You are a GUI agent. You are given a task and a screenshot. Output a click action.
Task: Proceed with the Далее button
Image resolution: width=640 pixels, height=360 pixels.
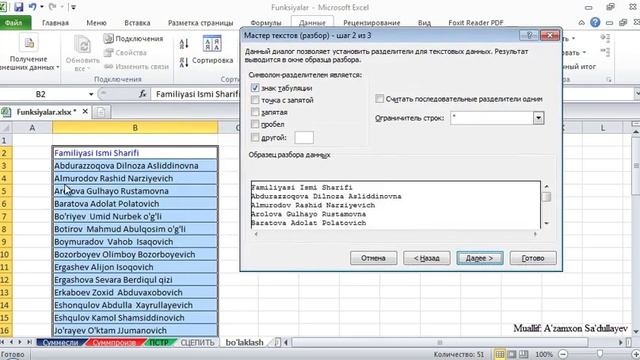coord(480,258)
